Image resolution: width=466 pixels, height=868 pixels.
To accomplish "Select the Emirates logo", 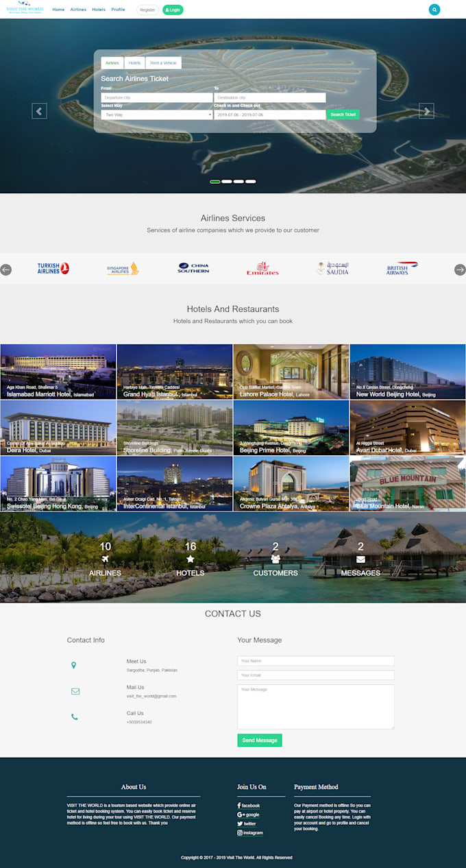I will [x=263, y=268].
